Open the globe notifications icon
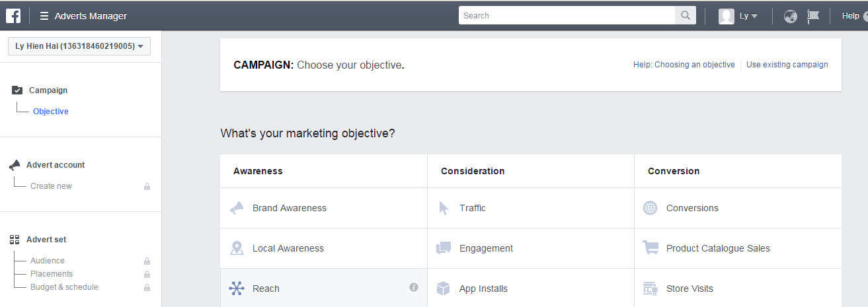This screenshot has height=307, width=868. click(790, 17)
